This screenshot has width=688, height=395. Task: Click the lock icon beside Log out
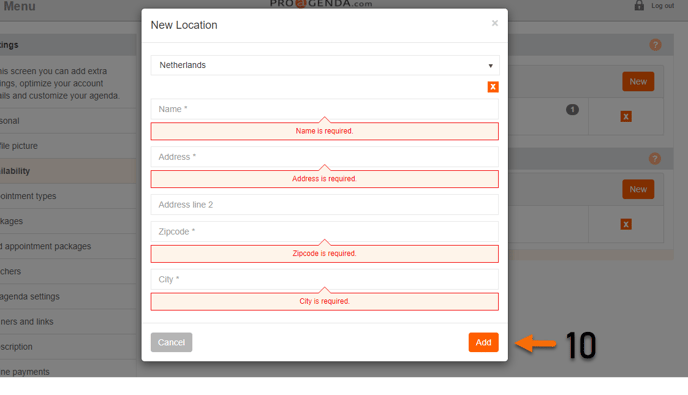[639, 5]
